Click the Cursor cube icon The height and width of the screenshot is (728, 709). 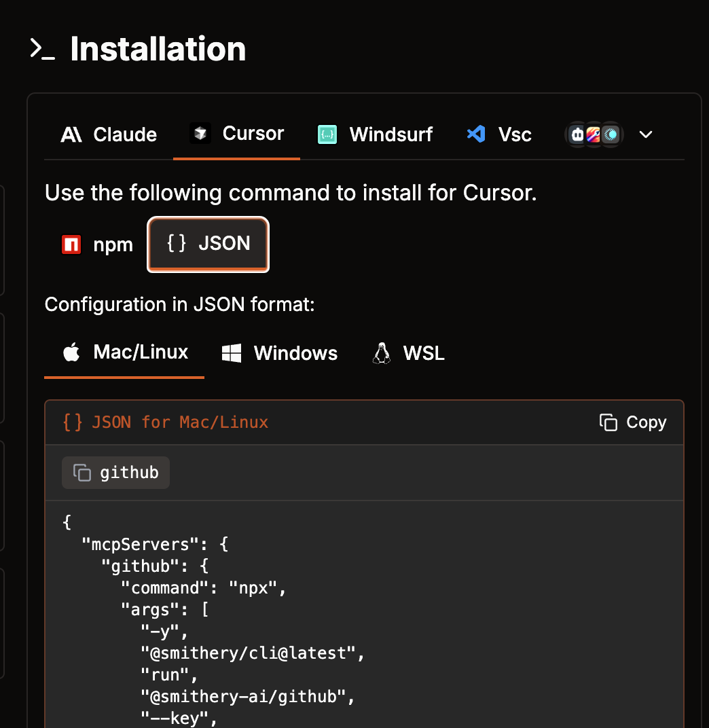200,133
